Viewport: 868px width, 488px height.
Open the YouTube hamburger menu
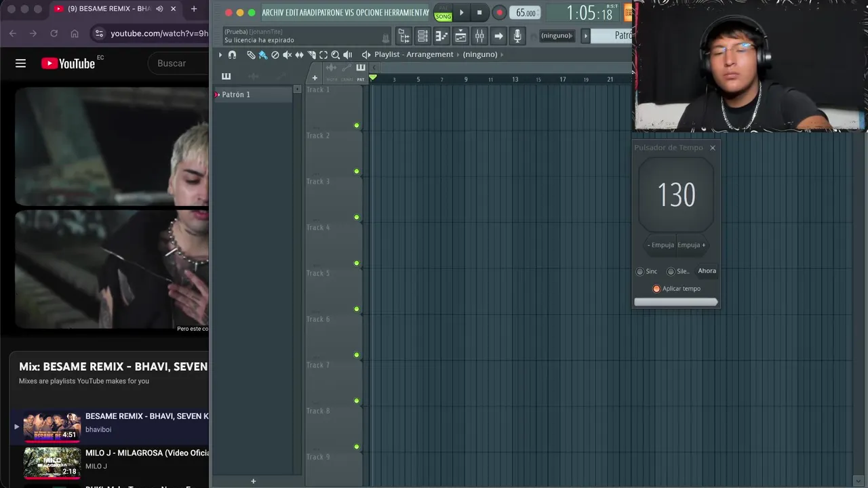tap(20, 63)
